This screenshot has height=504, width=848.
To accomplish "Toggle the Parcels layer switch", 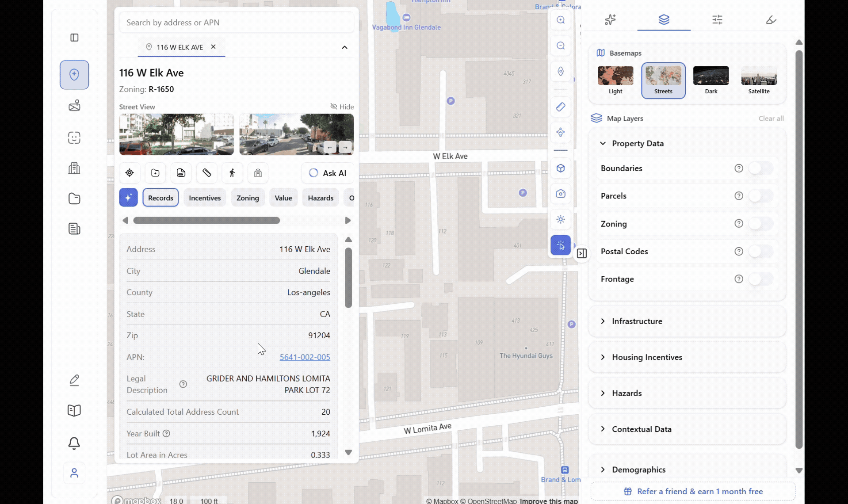I will click(760, 196).
